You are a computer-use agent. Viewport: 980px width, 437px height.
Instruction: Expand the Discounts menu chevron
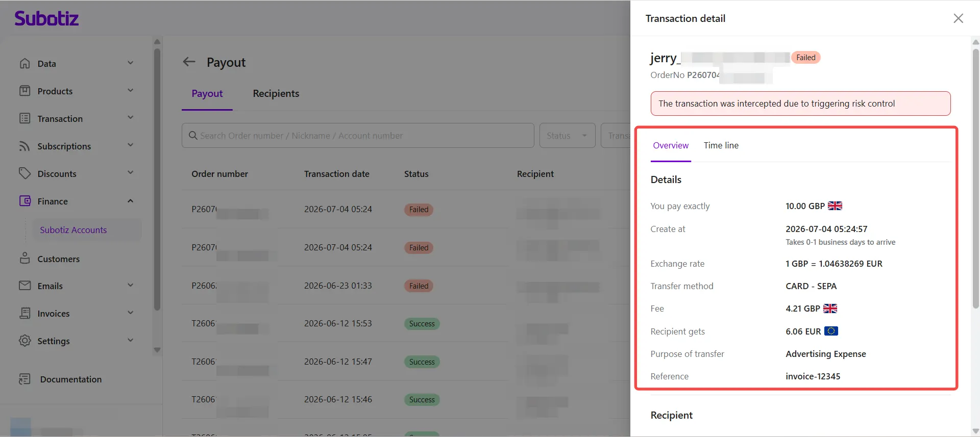click(130, 173)
